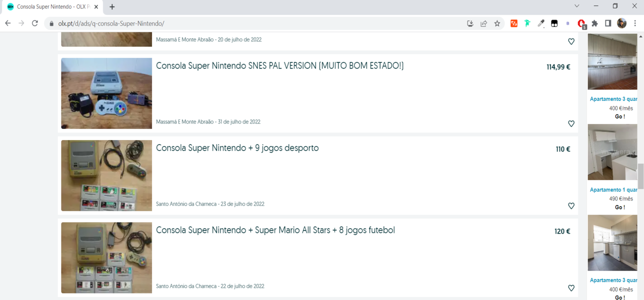The height and width of the screenshot is (300, 644).
Task: Open a new browser tab
Action: pyautogui.click(x=112, y=7)
